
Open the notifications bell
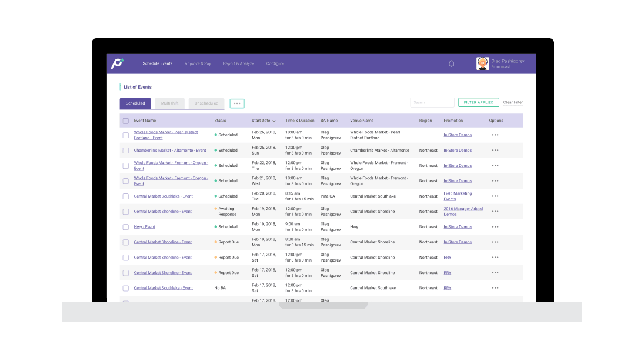451,63
